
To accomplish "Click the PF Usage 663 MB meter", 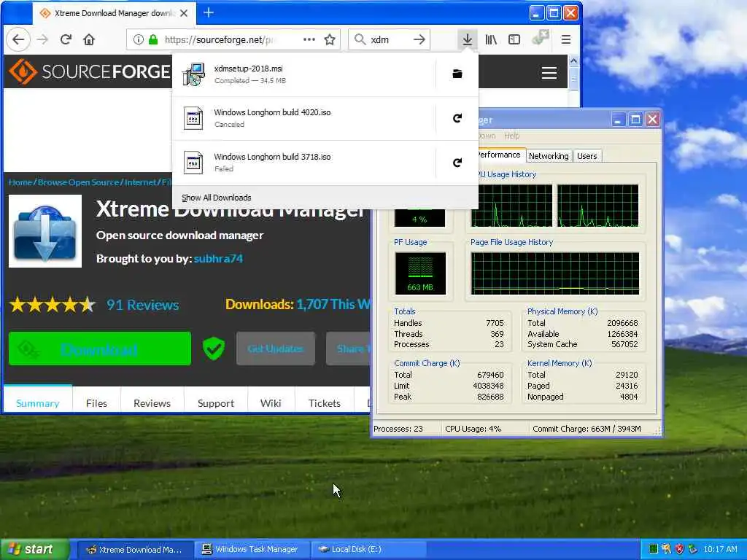I will [x=420, y=273].
